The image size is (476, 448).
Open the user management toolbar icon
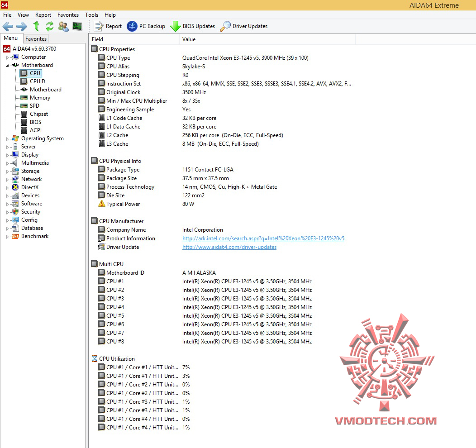(x=63, y=26)
